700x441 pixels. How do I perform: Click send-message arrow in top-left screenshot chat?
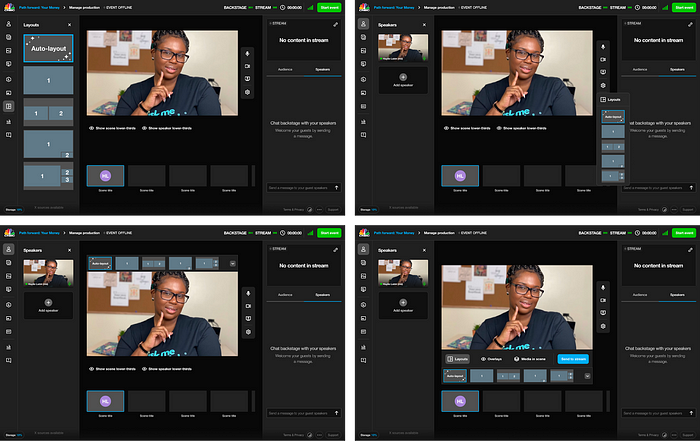tap(337, 188)
